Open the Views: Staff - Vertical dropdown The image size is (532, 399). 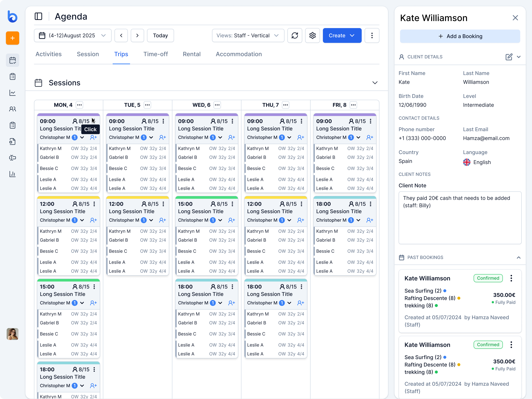[x=248, y=36]
